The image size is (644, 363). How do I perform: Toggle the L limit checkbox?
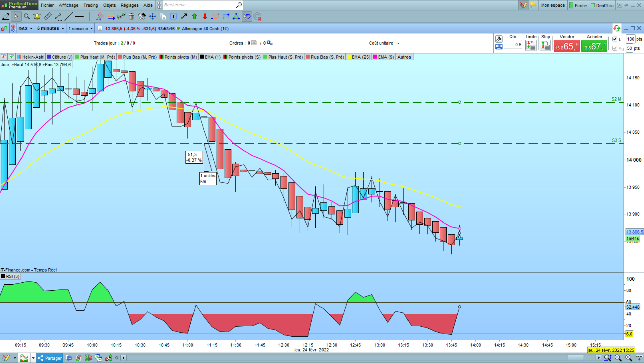pos(615,39)
